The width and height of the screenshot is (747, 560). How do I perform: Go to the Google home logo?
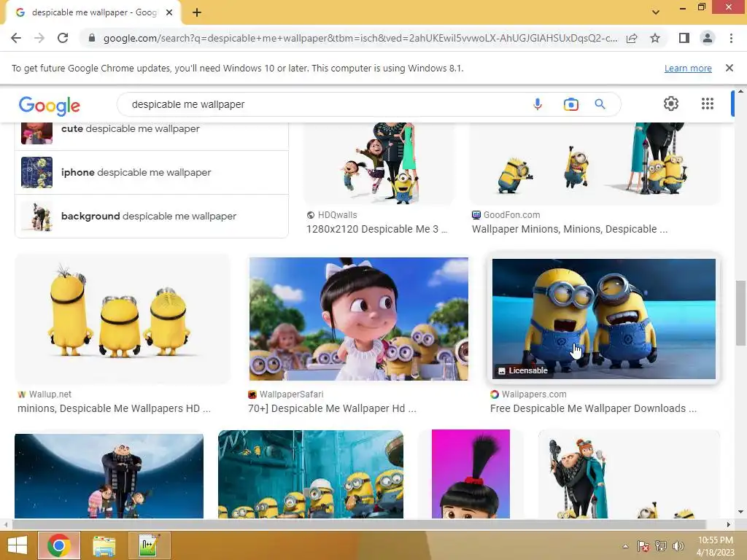[50, 106]
